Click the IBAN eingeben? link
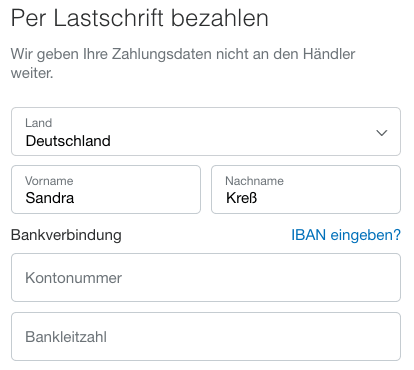The image size is (414, 370). click(x=346, y=235)
